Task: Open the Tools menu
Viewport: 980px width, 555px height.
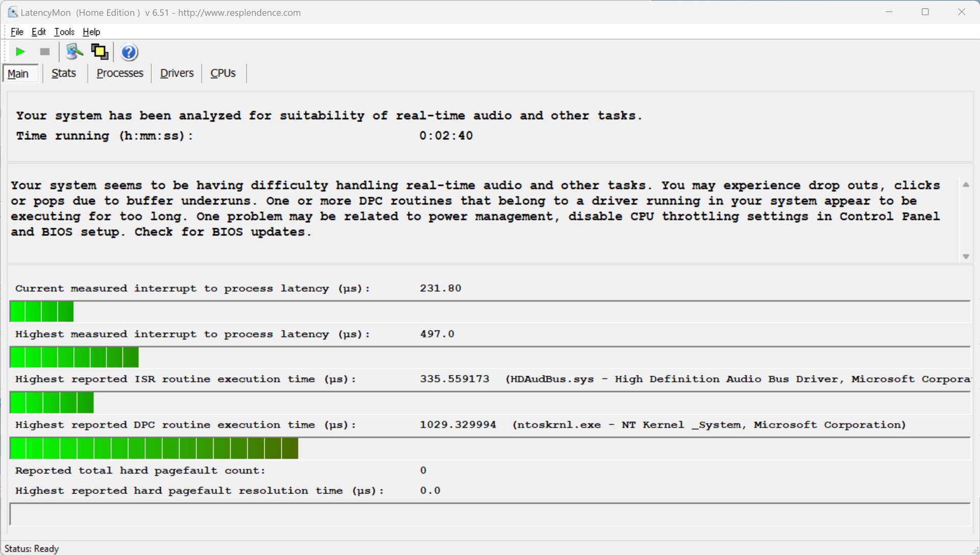Action: pyautogui.click(x=64, y=32)
